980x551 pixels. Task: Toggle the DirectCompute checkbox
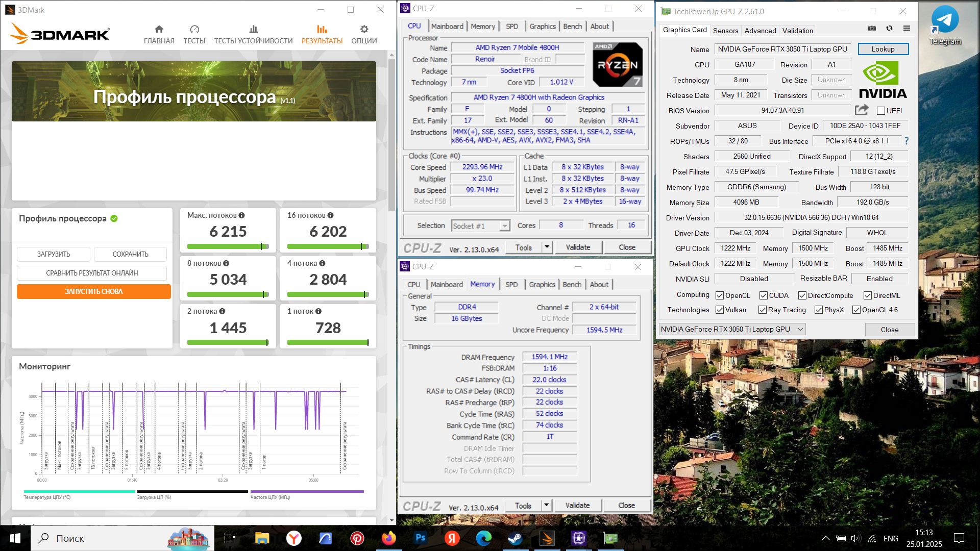coord(802,295)
